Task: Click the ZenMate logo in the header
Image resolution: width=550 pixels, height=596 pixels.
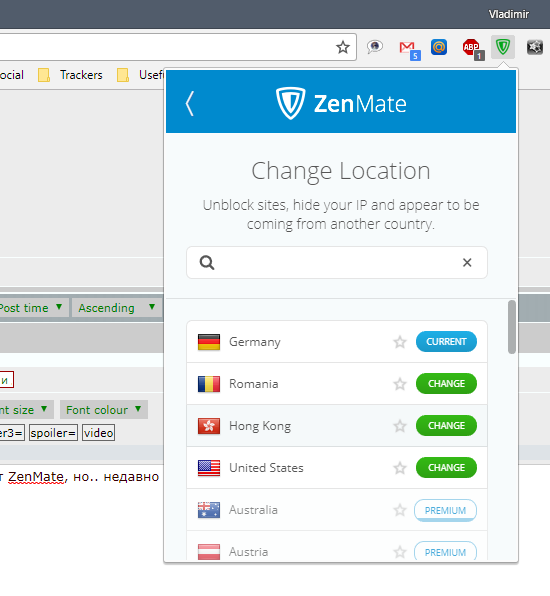Action: (x=341, y=103)
